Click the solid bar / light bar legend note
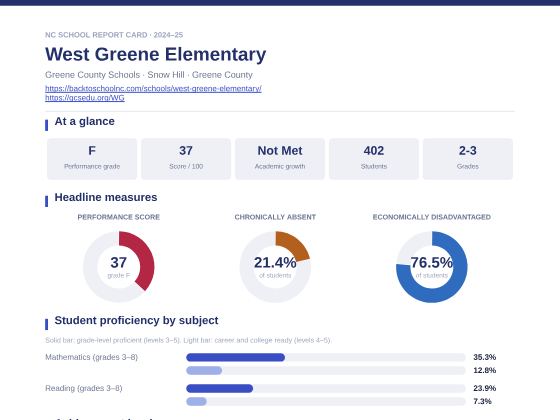The width and height of the screenshot is (560, 420). coord(188,340)
